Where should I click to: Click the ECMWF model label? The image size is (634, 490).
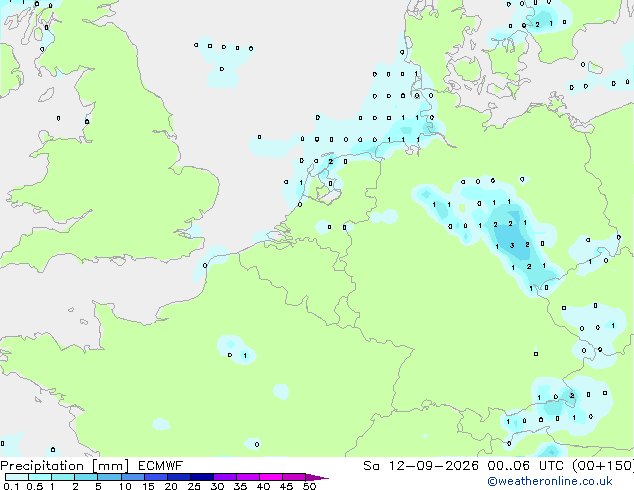(161, 466)
